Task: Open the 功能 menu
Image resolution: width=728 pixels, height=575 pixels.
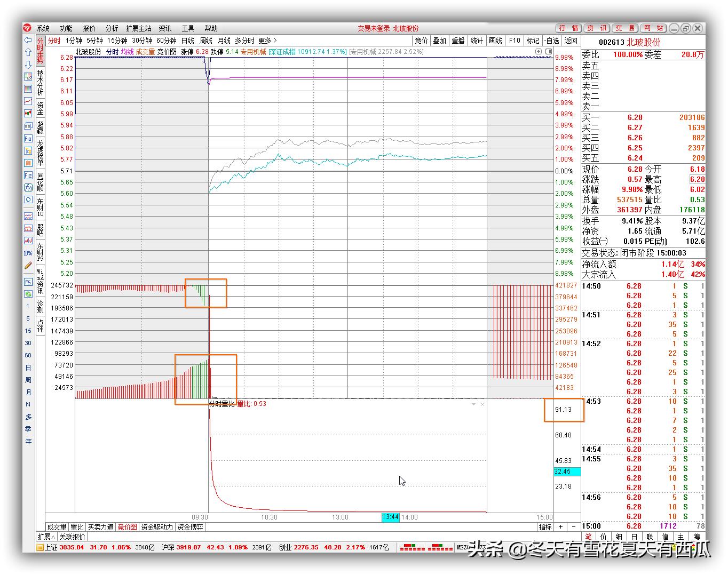Action: click(66, 28)
